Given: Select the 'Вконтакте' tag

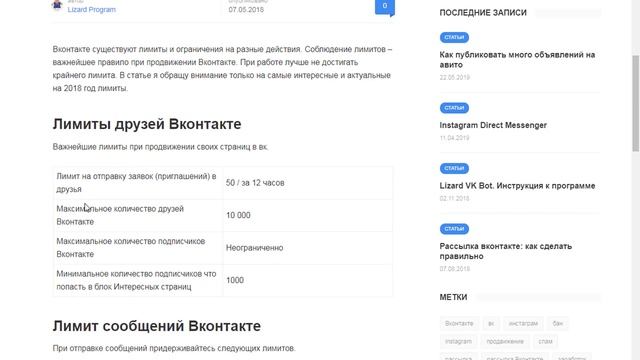Looking at the screenshot, I should (459, 323).
